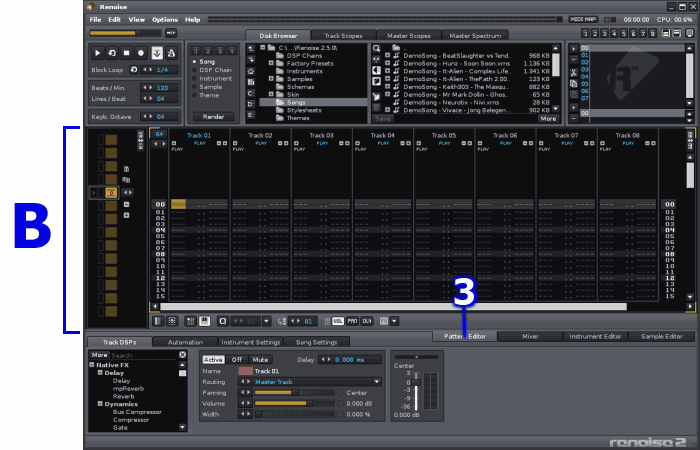
Task: Expand DemoSong BeatSlaughter file entry
Action: point(388,56)
